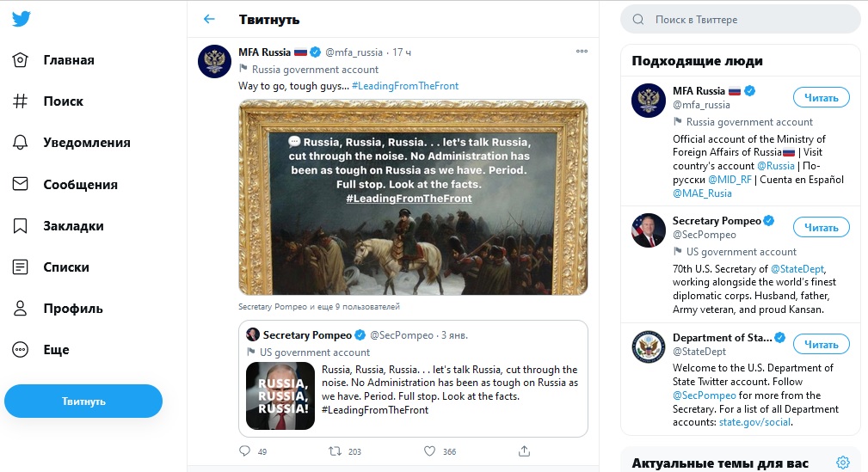868x472 pixels.
Task: Open the Napoleon painting image
Action: click(413, 198)
